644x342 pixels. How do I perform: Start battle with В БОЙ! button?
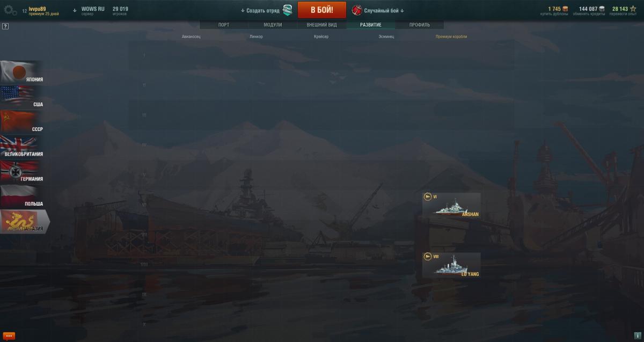[322, 10]
